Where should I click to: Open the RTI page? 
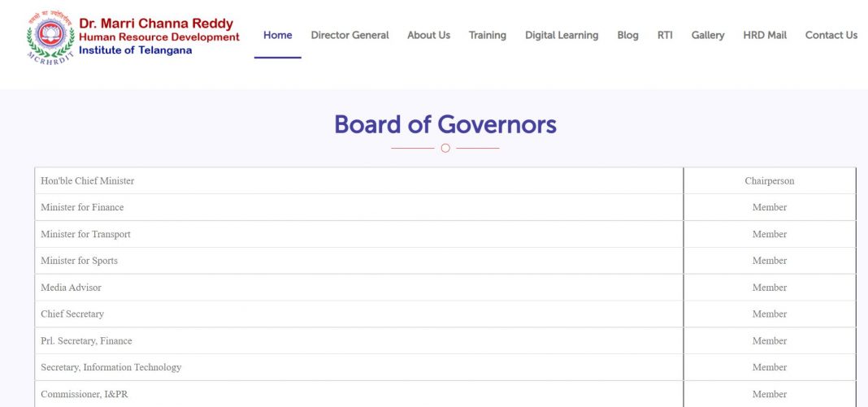tap(665, 35)
